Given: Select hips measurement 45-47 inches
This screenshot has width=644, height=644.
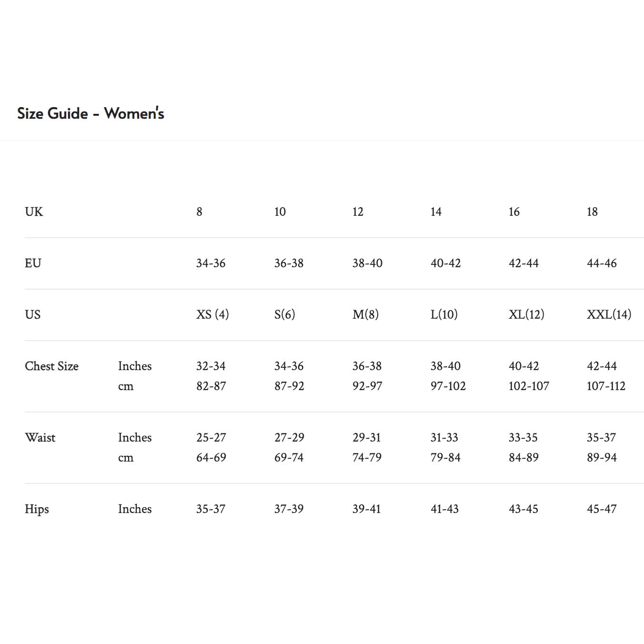Looking at the screenshot, I should [602, 509].
